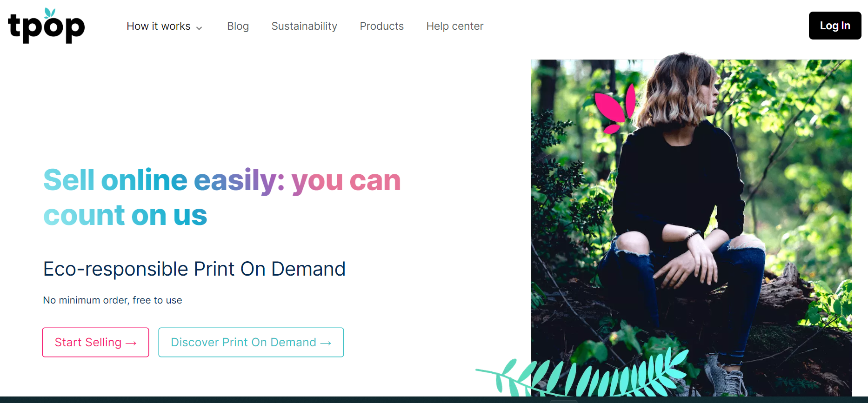Click the green leaf on the tpop logo
This screenshot has width=868, height=403.
[x=50, y=13]
